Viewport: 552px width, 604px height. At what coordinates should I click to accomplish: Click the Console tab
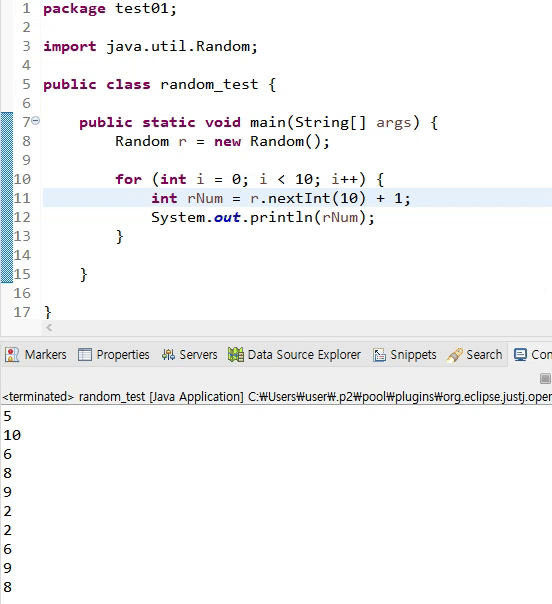[532, 354]
